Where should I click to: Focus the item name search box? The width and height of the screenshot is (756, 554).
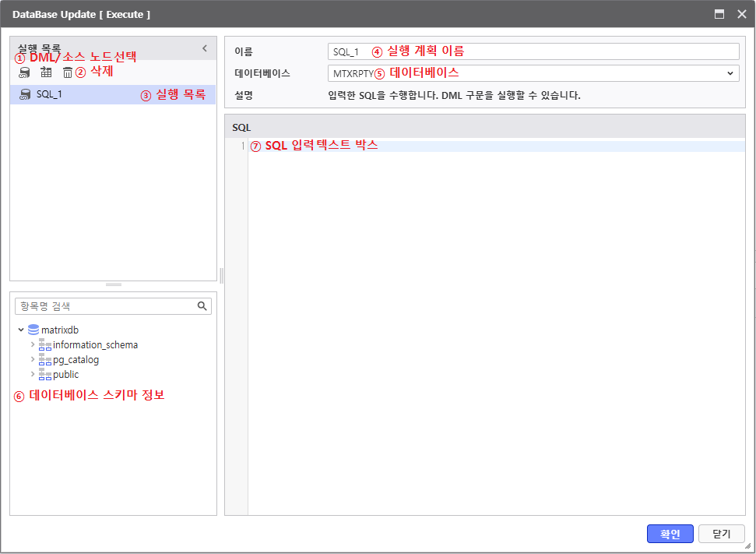point(105,306)
